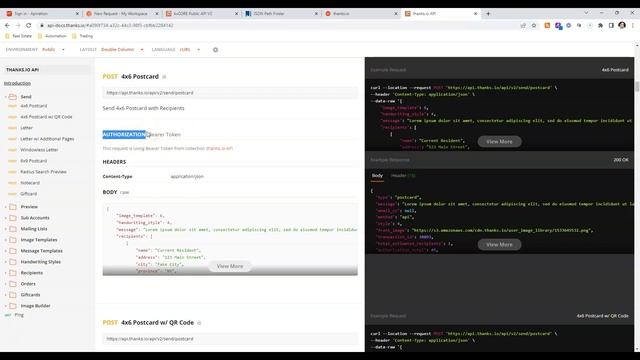Open the documentation settings gear icon
The width and height of the screenshot is (640, 360).
point(216,50)
